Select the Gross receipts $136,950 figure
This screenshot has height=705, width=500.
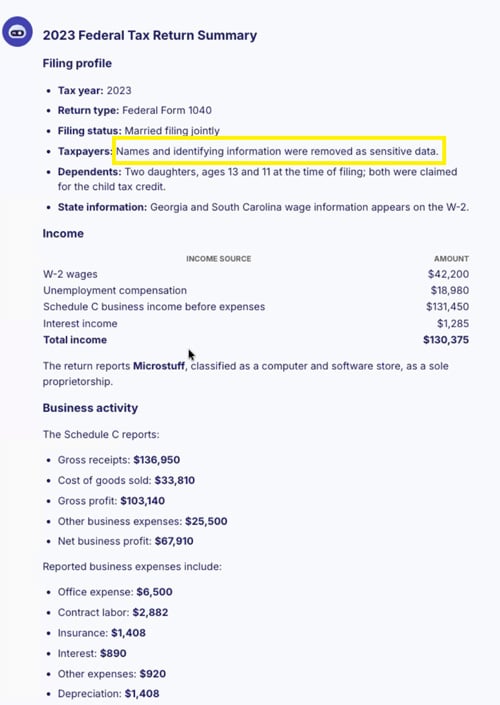click(x=156, y=460)
